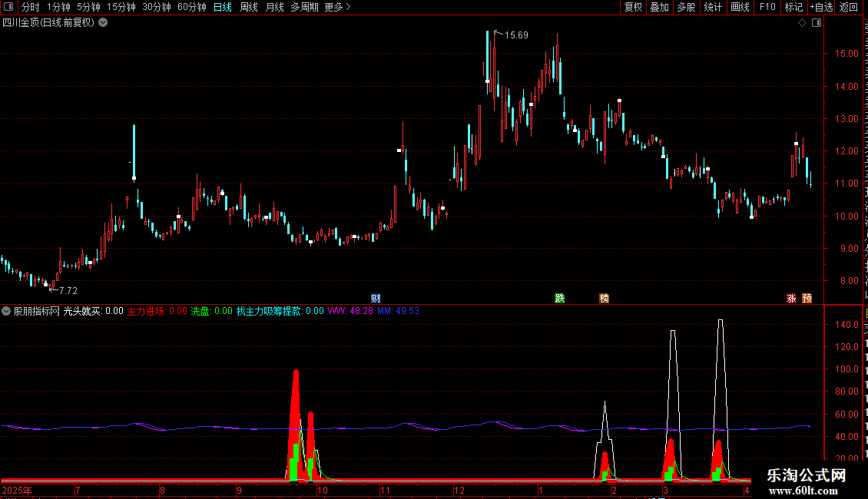Image resolution: width=868 pixels, height=499 pixels.
Task: Select the 30分钟 period
Action: (x=157, y=7)
